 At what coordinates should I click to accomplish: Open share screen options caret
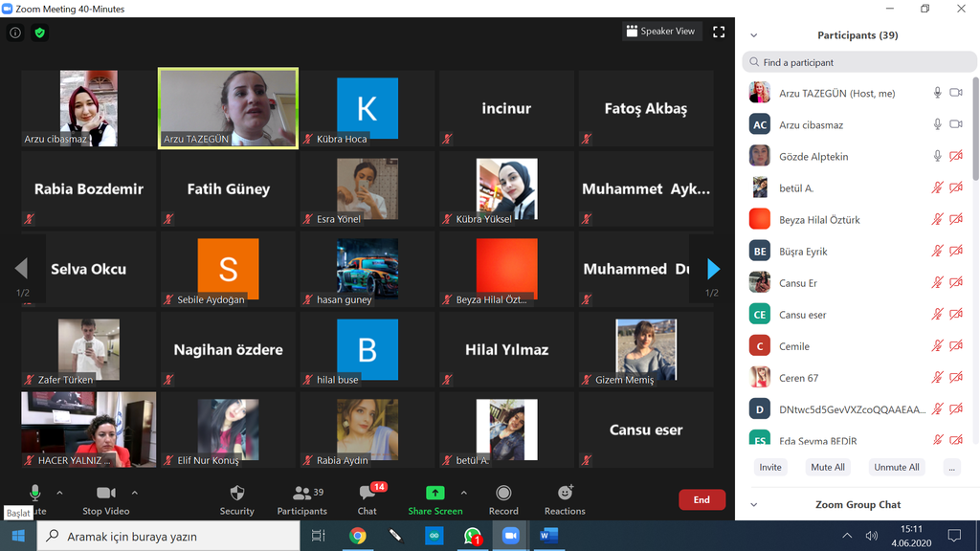pos(464,494)
